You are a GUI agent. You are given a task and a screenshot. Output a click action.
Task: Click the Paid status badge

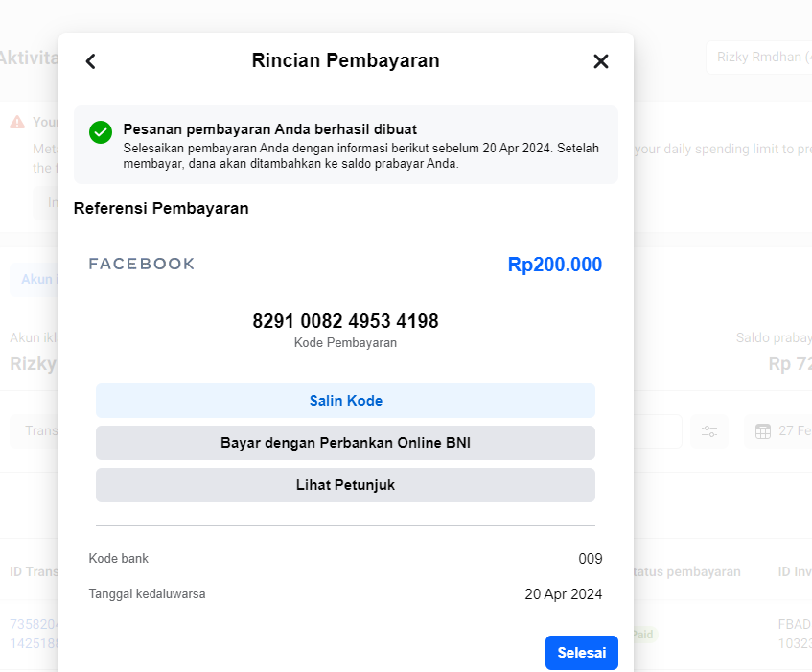pyautogui.click(x=642, y=635)
